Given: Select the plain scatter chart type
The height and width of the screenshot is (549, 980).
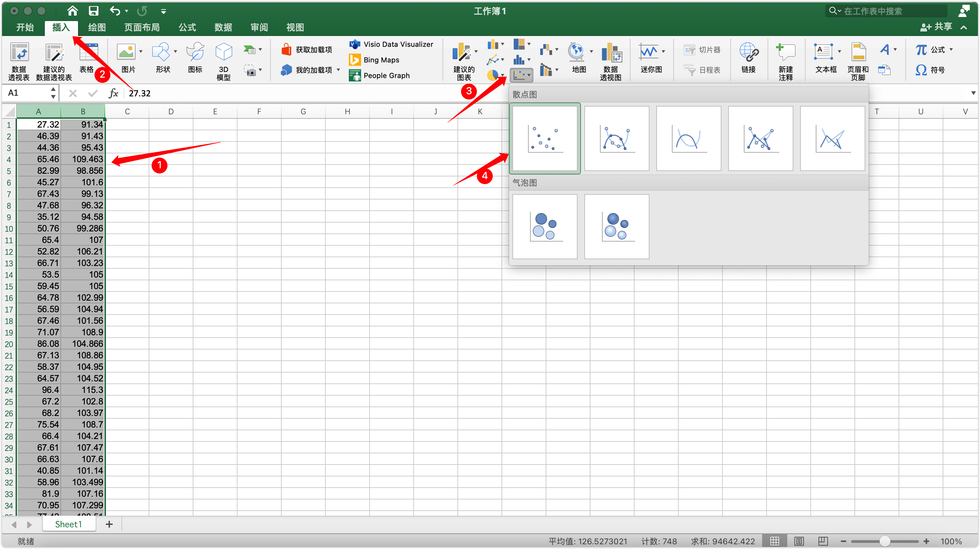Looking at the screenshot, I should pos(545,137).
